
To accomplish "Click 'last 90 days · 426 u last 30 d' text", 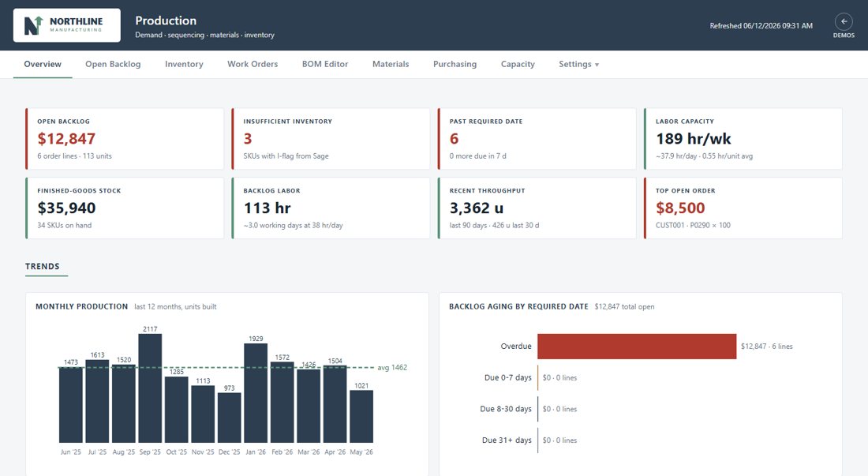I will (x=494, y=225).
